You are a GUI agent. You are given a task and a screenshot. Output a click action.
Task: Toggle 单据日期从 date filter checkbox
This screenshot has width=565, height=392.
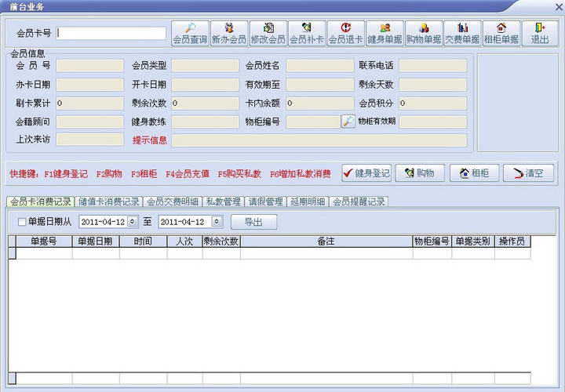coord(22,222)
